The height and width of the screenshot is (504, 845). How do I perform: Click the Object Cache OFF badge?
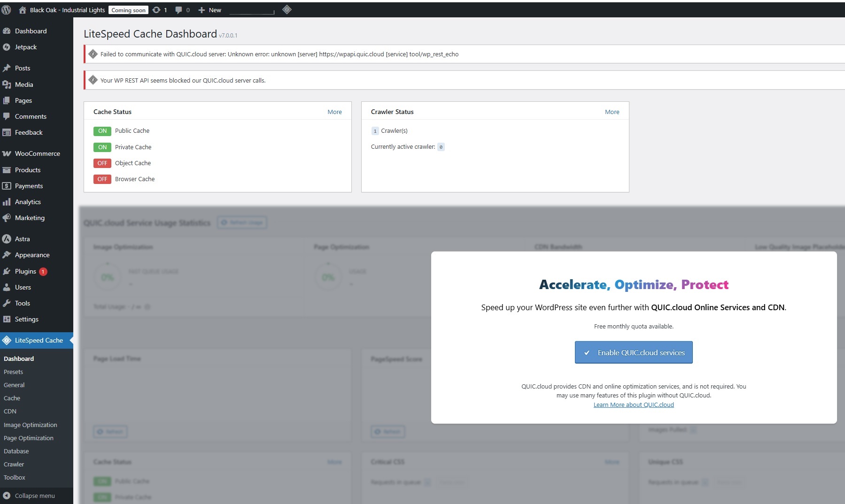point(102,163)
